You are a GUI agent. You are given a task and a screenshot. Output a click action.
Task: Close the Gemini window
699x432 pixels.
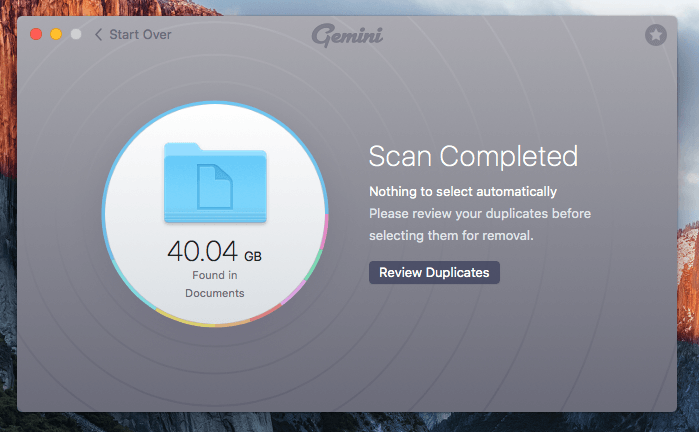point(36,34)
